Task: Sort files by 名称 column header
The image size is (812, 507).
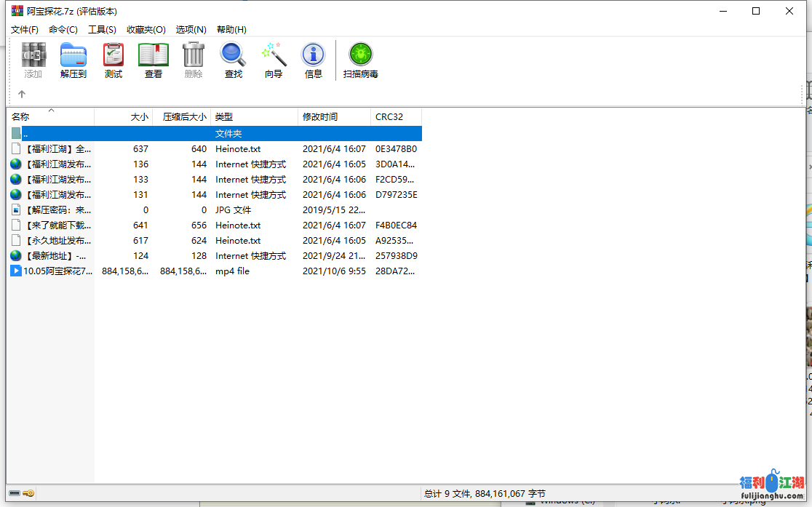Action: coord(20,117)
